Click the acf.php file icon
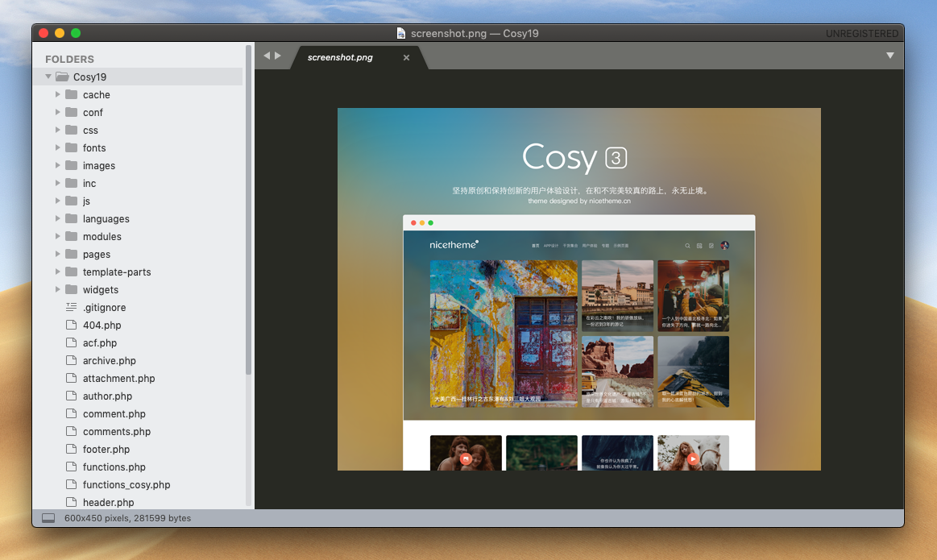Viewport: 937px width, 560px height. coord(71,342)
